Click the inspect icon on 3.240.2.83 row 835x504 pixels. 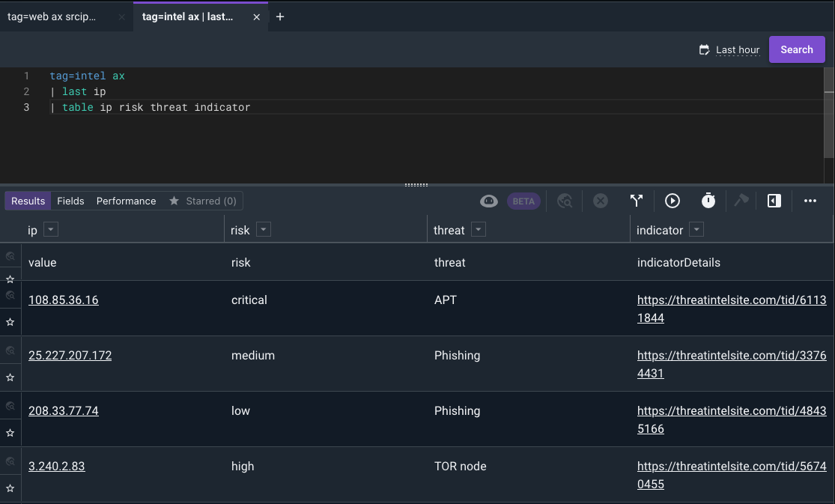pyautogui.click(x=10, y=461)
